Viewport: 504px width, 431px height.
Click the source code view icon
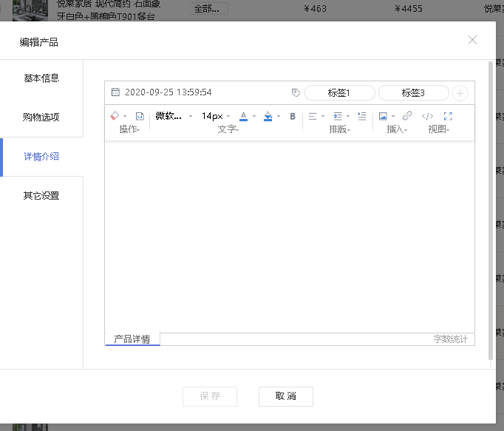pos(427,116)
